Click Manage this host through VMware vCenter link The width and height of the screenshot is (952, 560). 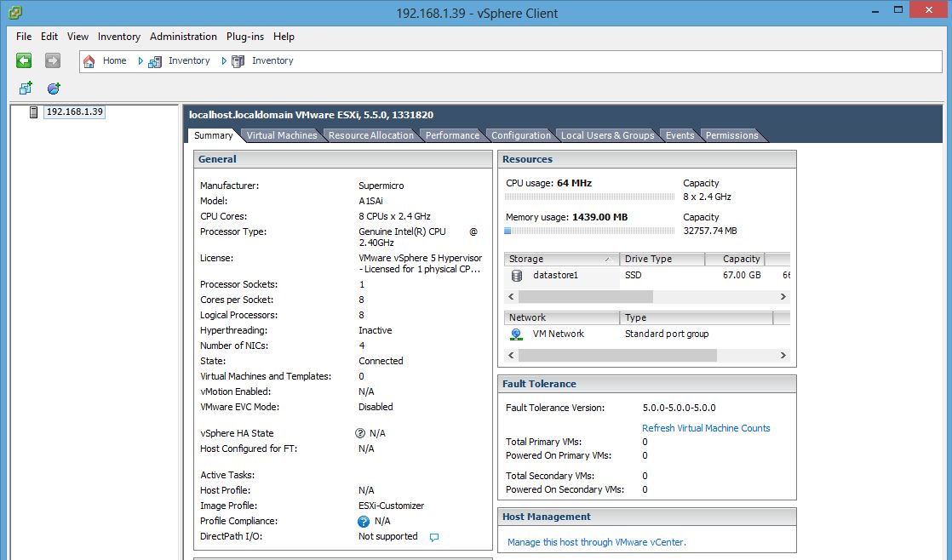pos(596,542)
